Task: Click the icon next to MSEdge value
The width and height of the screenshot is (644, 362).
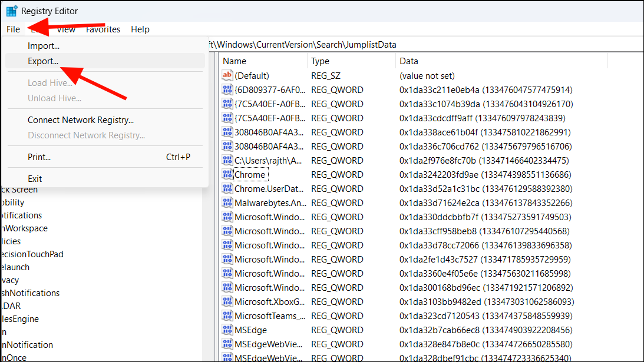Action: [227, 330]
